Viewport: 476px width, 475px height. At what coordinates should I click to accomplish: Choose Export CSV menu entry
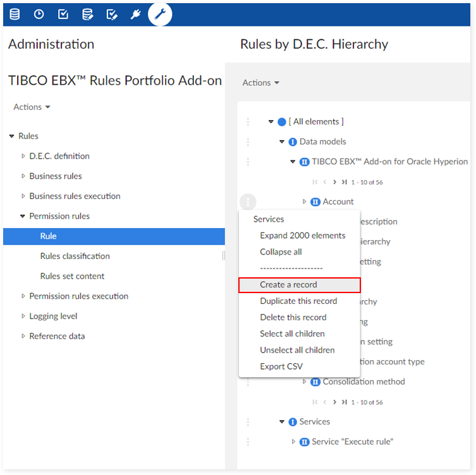(x=300, y=367)
